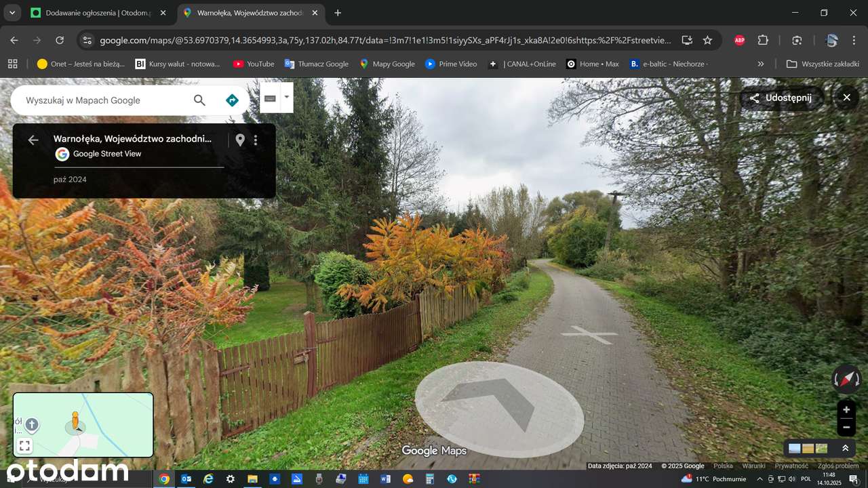Close Street View with the X button
The image size is (868, 488).
coord(846,98)
